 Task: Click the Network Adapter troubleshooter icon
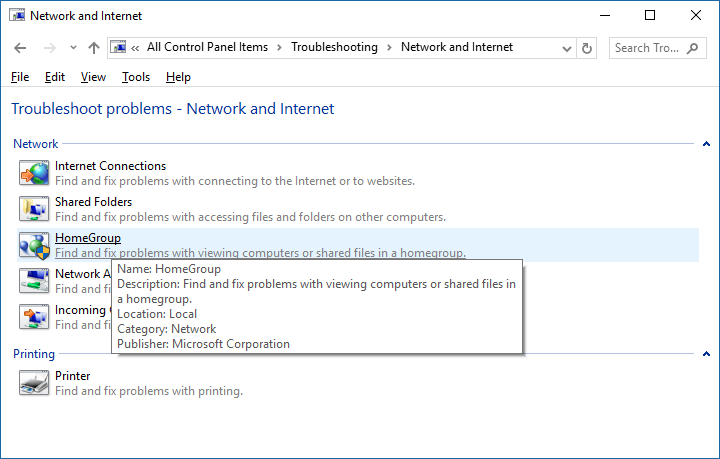[34, 281]
